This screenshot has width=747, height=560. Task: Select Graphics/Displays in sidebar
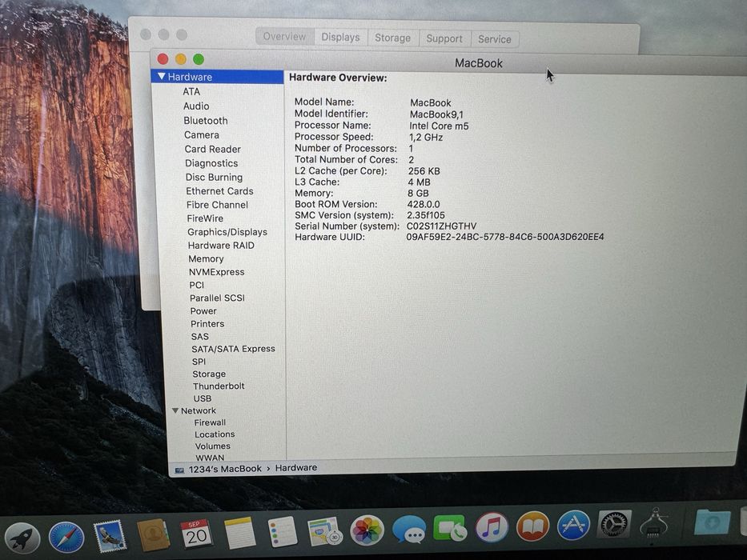pos(227,232)
